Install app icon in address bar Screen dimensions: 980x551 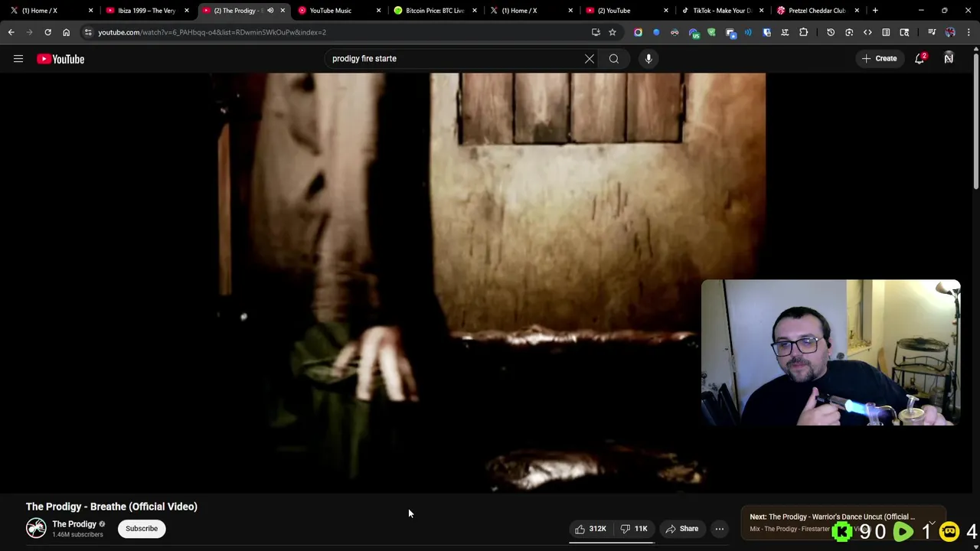[596, 32]
